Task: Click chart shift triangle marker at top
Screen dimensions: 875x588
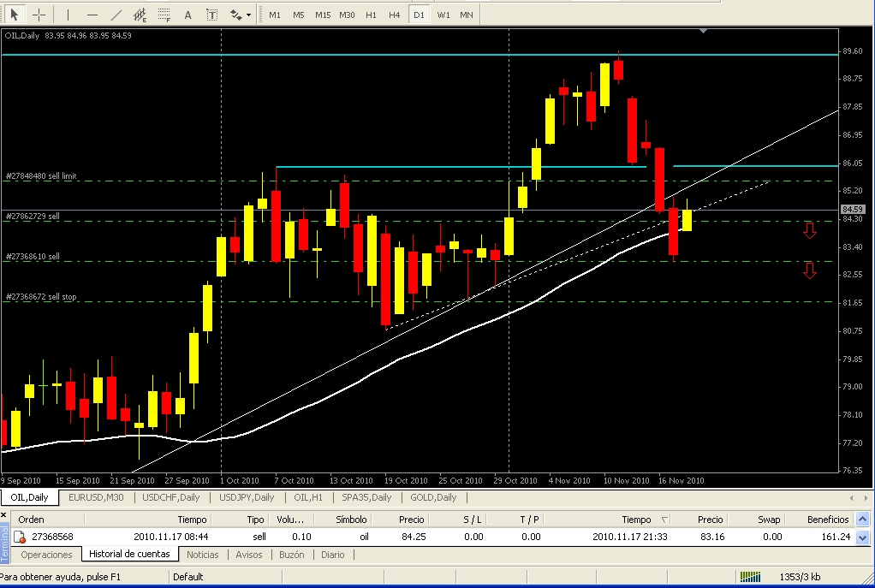Action: (703, 32)
